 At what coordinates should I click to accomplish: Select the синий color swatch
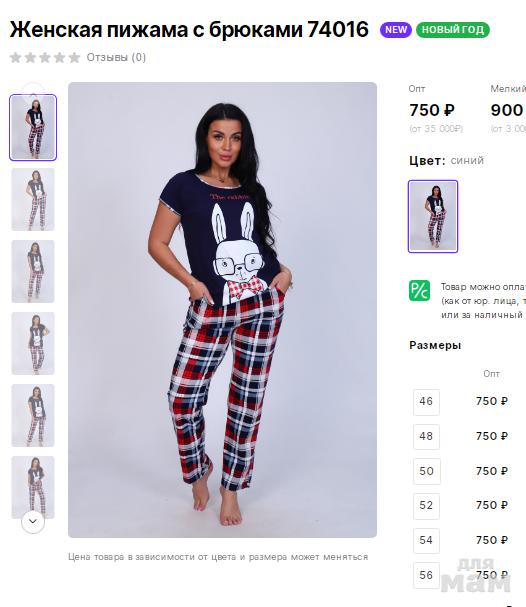coord(433,216)
